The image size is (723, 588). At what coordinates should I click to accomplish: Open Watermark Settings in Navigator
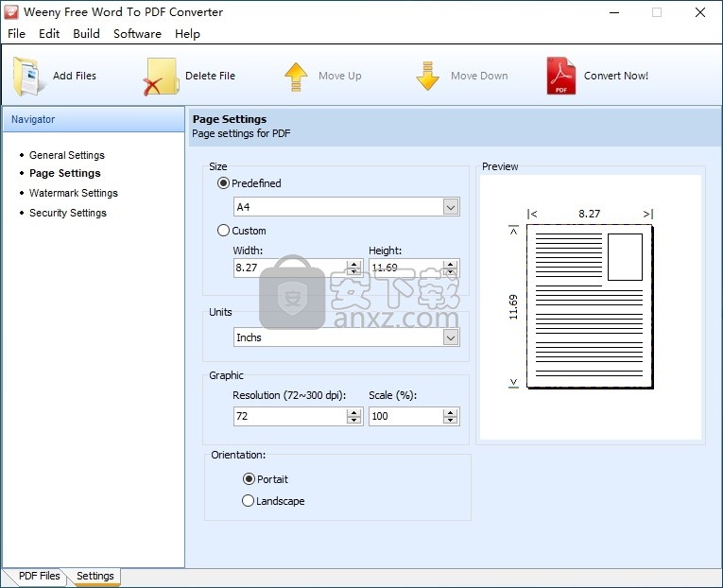point(74,193)
